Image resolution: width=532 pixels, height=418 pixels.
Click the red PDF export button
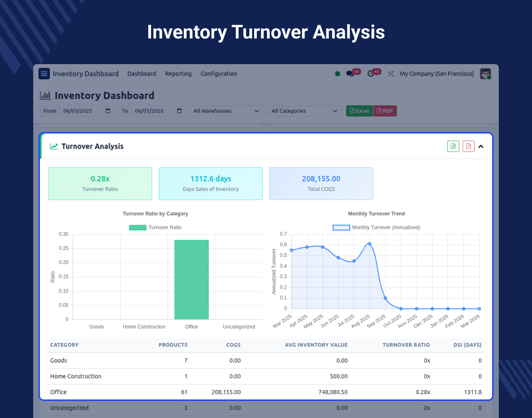385,111
